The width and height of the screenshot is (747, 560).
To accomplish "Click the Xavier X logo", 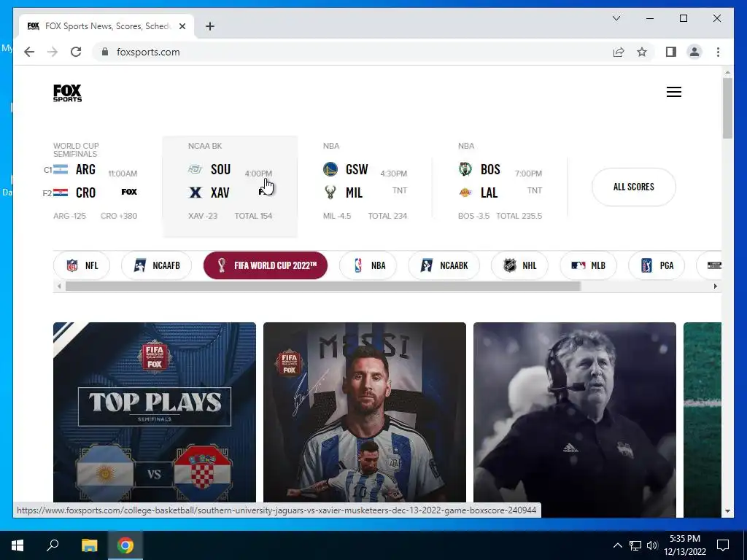I will 196,192.
